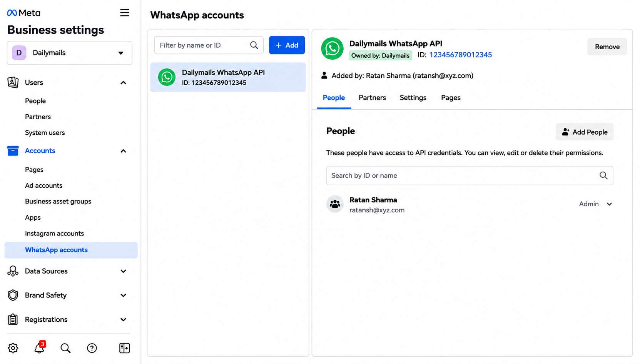Click the Search by ID or name field
The height and width of the screenshot is (364, 640).
[x=470, y=175]
